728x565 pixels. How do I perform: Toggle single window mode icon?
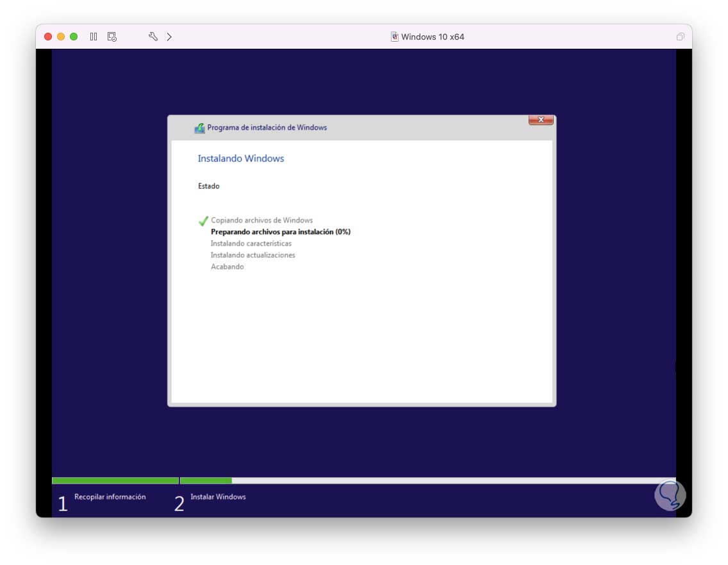[680, 37]
